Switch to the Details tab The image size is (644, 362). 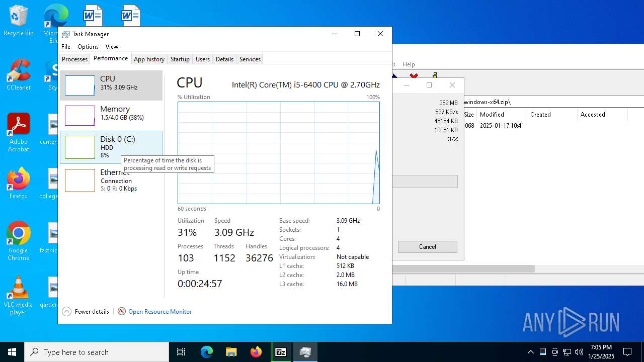click(224, 59)
